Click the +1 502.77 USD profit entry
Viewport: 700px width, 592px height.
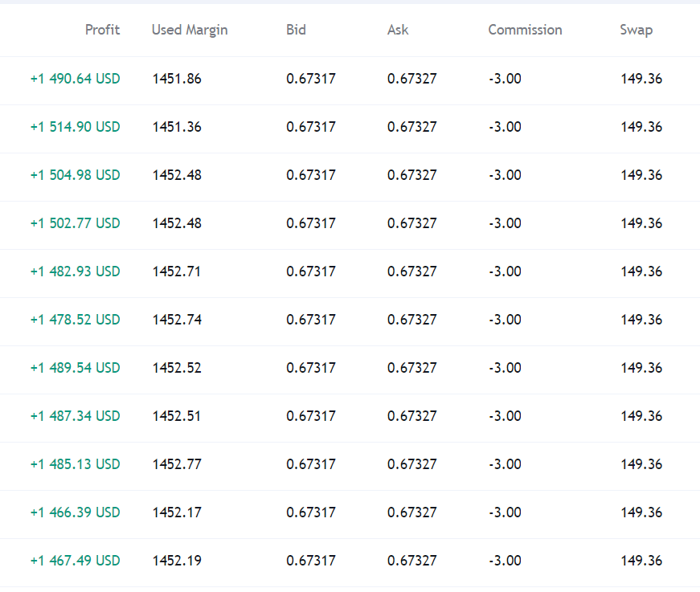pyautogui.click(x=75, y=223)
